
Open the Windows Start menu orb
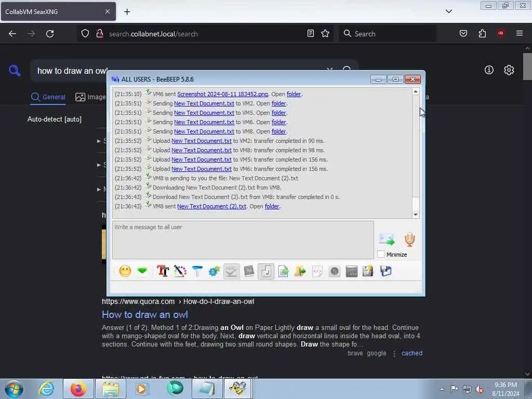14,389
